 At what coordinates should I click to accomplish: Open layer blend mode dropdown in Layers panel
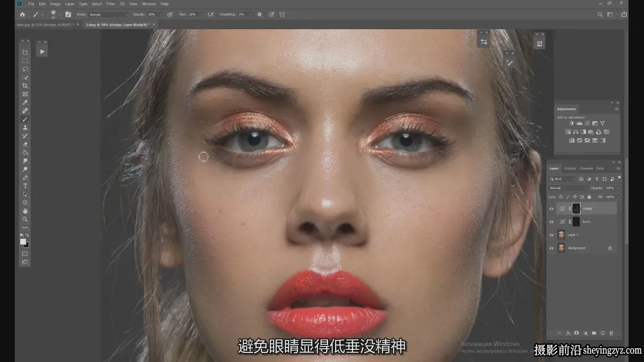(x=569, y=188)
